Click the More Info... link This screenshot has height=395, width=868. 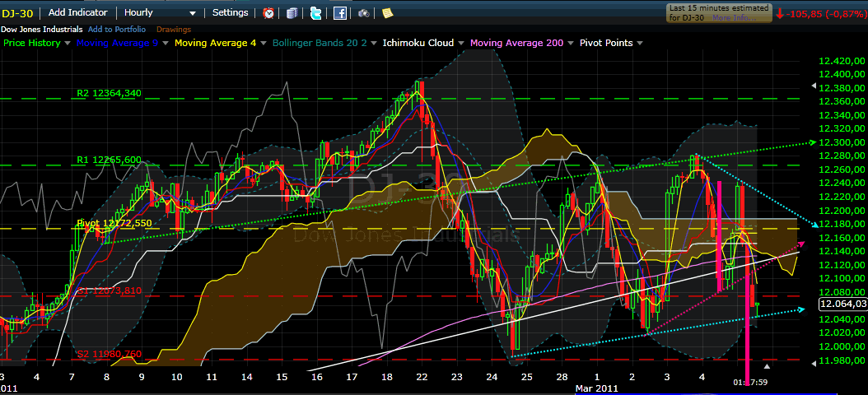(734, 18)
